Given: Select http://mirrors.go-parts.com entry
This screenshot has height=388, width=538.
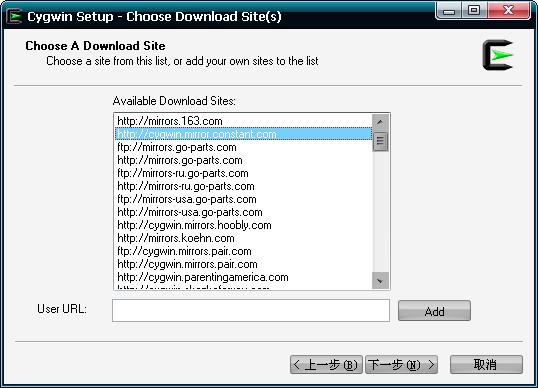Looking at the screenshot, I should click(243, 160).
